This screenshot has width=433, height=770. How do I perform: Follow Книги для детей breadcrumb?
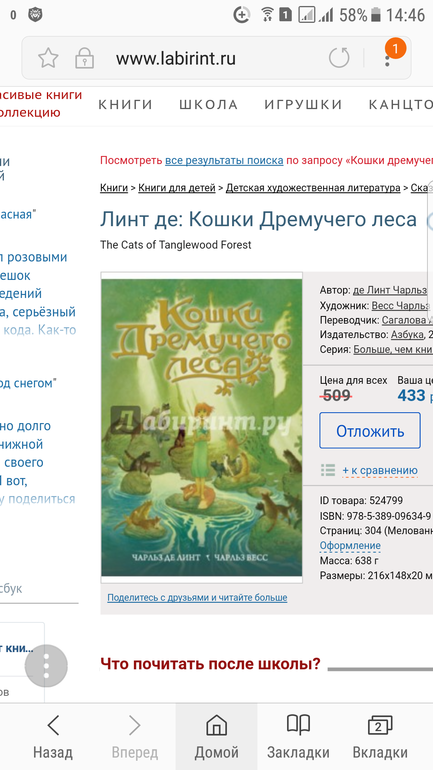(x=177, y=188)
